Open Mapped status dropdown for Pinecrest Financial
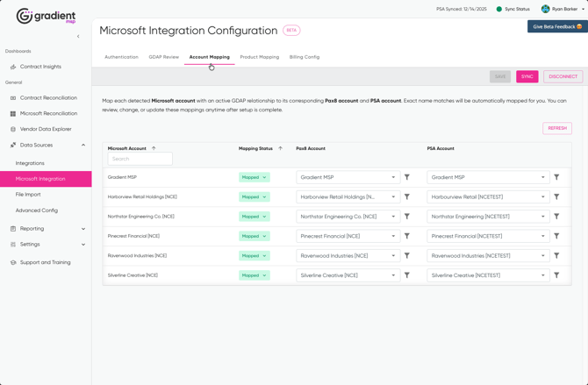 254,236
